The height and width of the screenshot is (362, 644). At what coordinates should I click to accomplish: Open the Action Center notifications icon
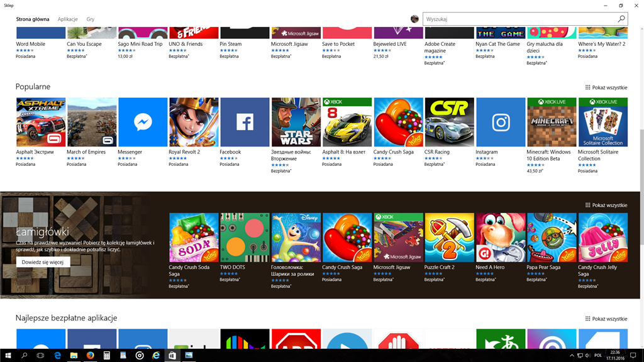pos(633,356)
